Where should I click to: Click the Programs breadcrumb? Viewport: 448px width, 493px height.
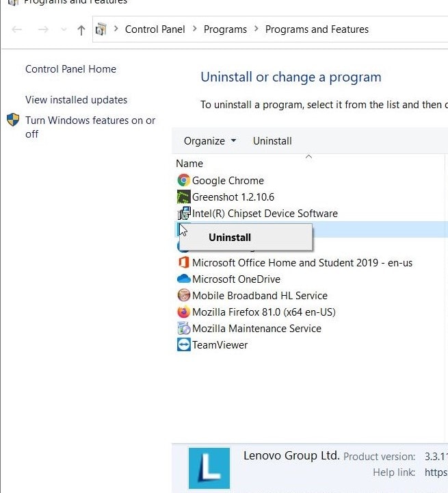point(225,29)
